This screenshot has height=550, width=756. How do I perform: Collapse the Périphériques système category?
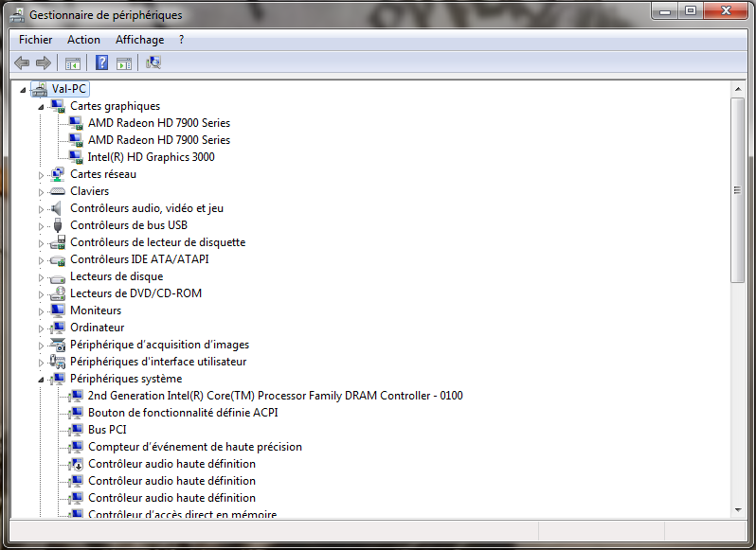tap(41, 380)
